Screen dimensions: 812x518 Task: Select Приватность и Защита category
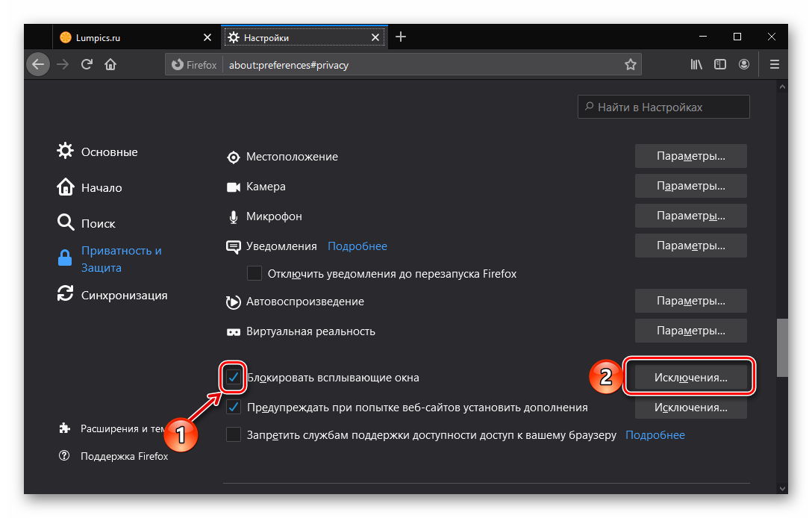109,259
